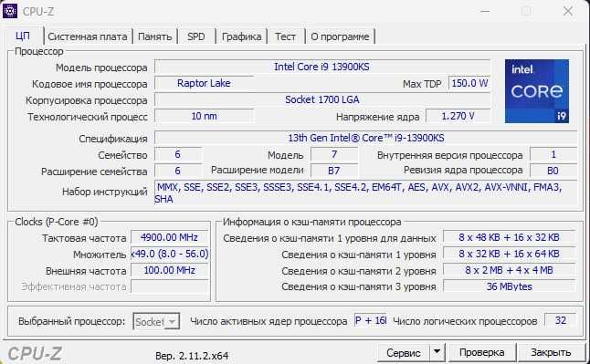This screenshot has width=590, height=364.
Task: Close the CPU-Z window
Action: point(568,11)
